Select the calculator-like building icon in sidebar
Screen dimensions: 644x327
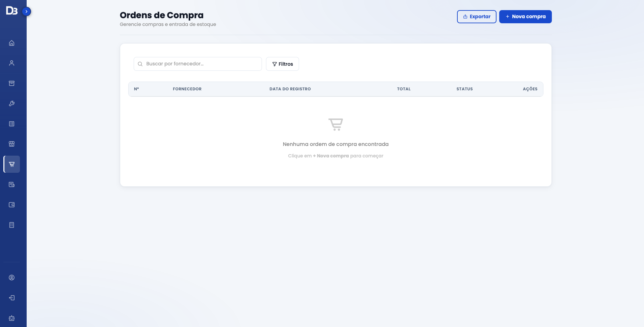pos(11,225)
